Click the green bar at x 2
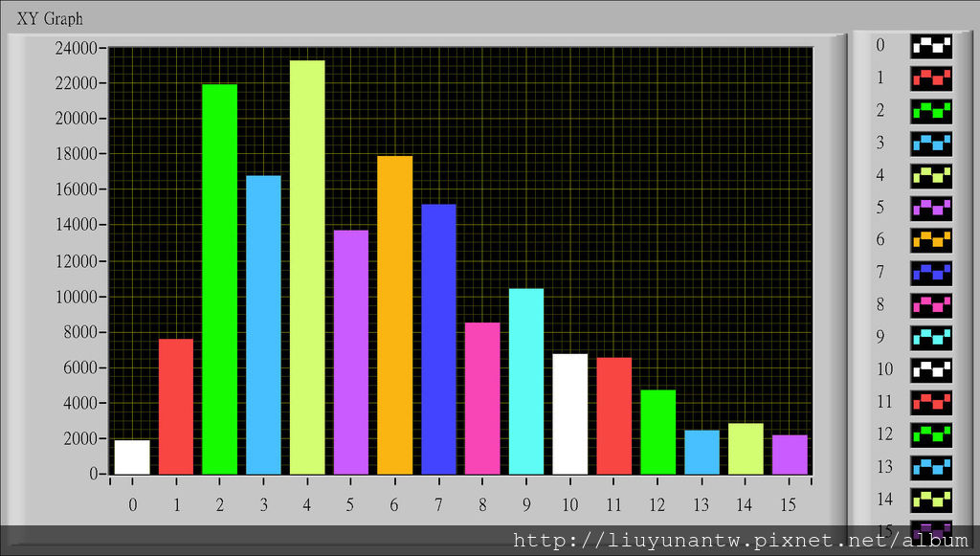Viewport: 980px width, 556px height. coord(219,279)
